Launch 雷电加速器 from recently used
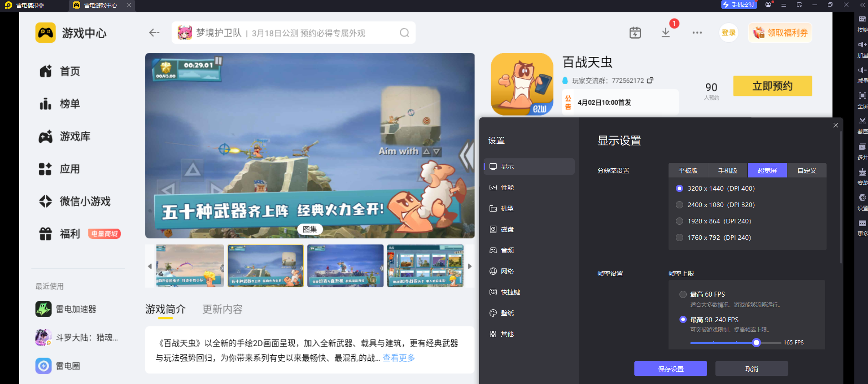Image resolution: width=868 pixels, height=384 pixels. click(66, 309)
